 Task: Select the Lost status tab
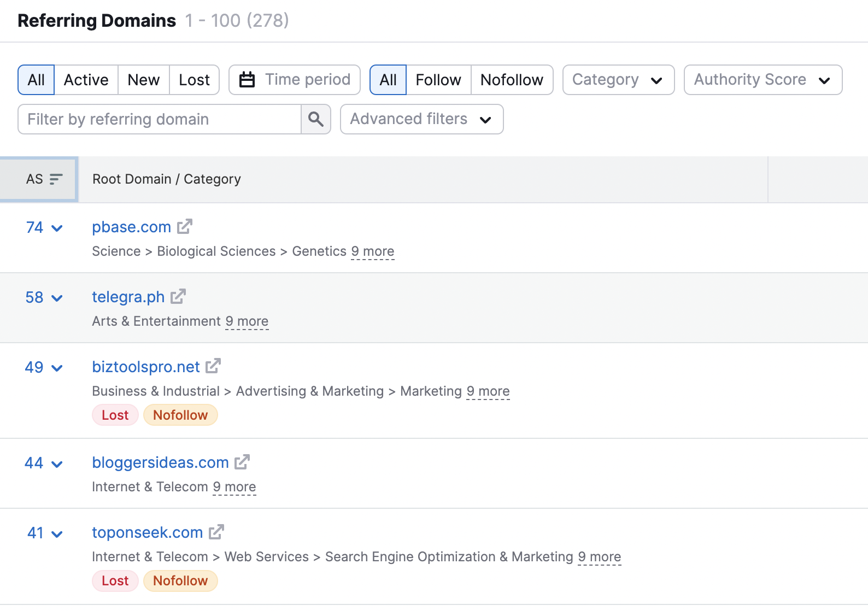coord(194,80)
